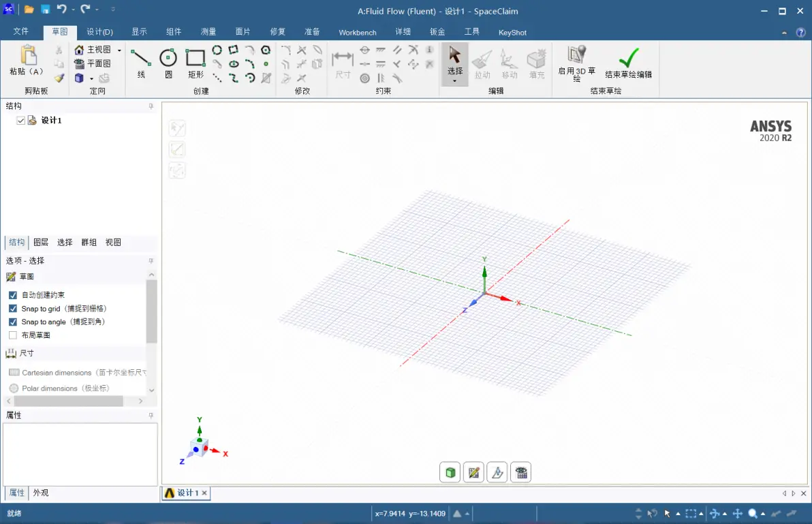Open the KeyShot ribbon tab
This screenshot has height=524, width=812.
click(512, 33)
